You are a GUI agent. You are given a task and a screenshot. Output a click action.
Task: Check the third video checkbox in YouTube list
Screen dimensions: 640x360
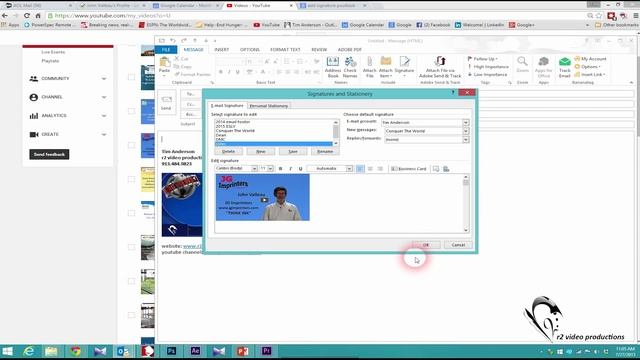131,145
